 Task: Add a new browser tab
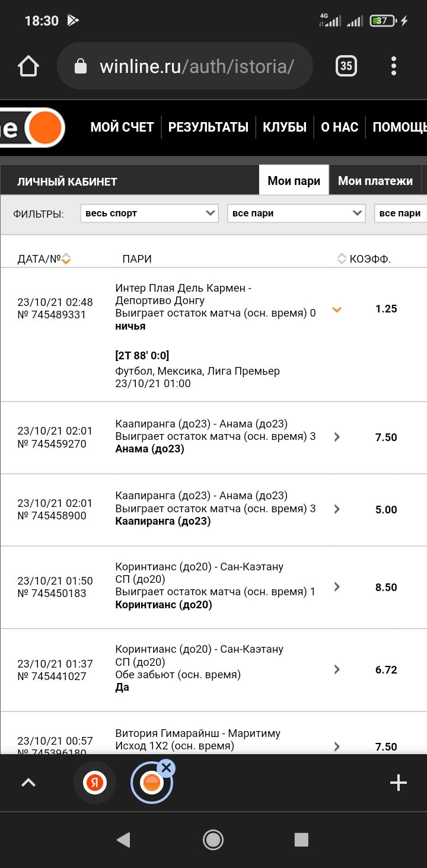398,783
